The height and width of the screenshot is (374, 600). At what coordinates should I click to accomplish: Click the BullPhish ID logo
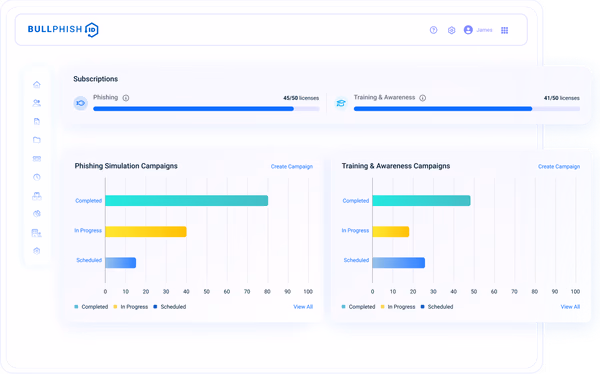click(63, 29)
